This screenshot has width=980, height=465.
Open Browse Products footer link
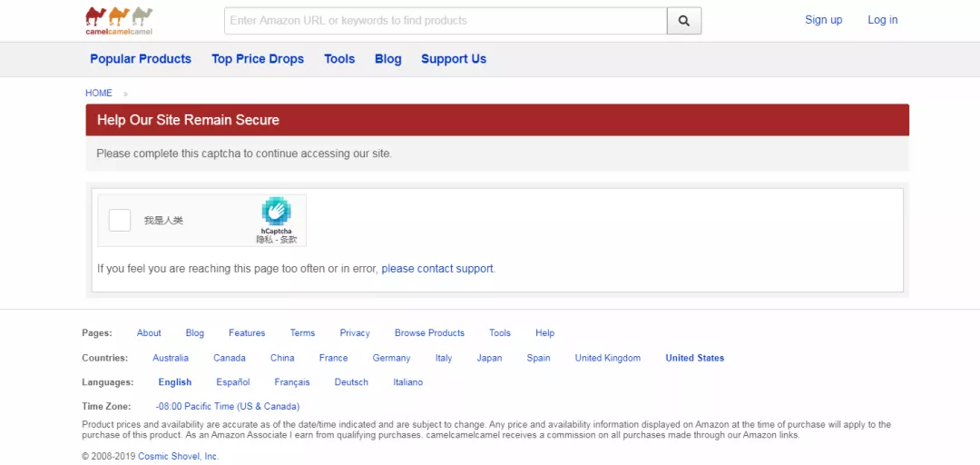(430, 333)
